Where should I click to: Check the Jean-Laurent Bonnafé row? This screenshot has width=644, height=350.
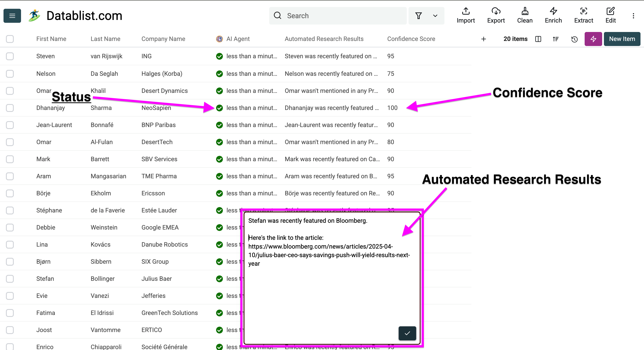click(10, 125)
